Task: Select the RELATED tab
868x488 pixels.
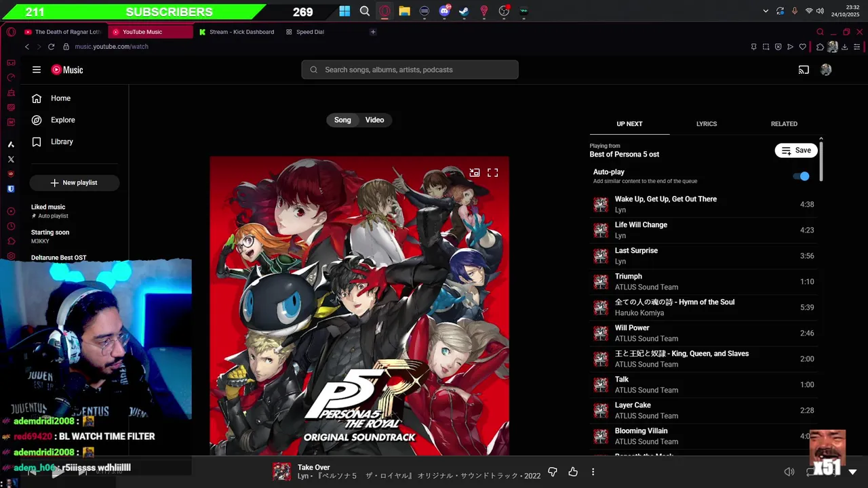Action: [x=784, y=124]
